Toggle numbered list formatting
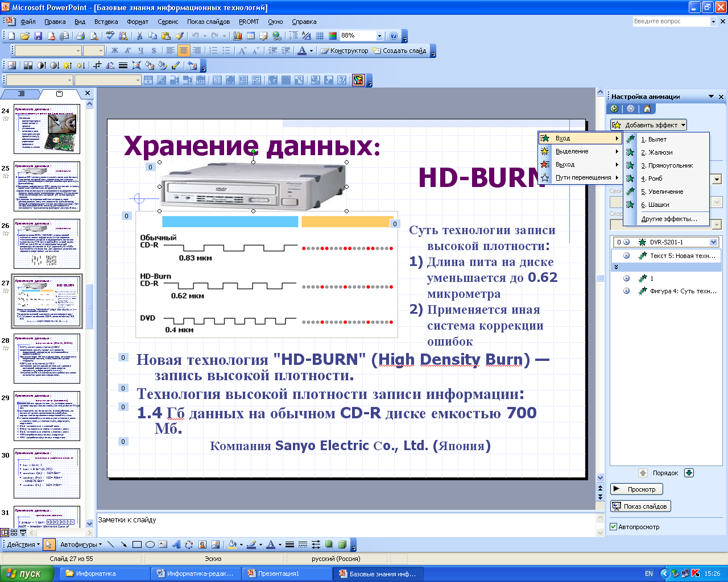 [213, 51]
